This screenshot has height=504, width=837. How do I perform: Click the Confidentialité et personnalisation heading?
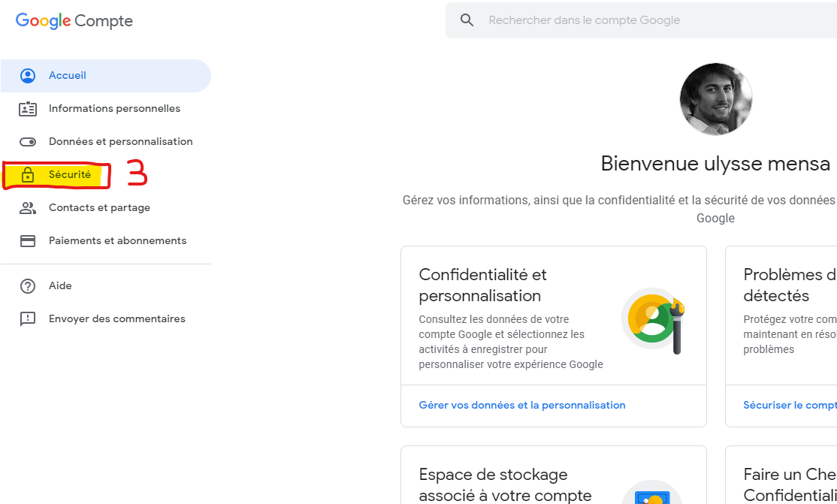click(x=482, y=285)
